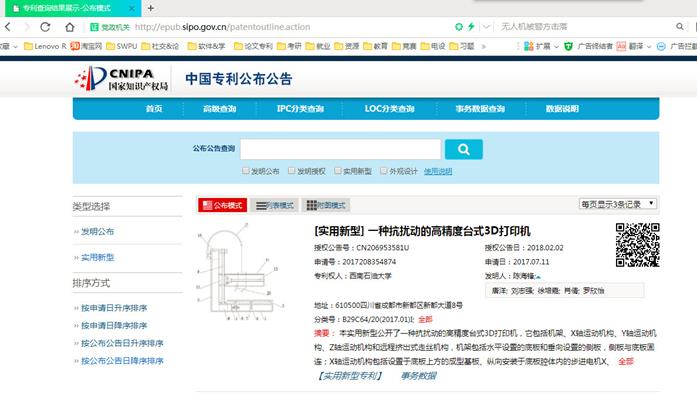697x396 pixels.
Task: Sort by 按公布公告日降序排序
Action: click(x=122, y=361)
